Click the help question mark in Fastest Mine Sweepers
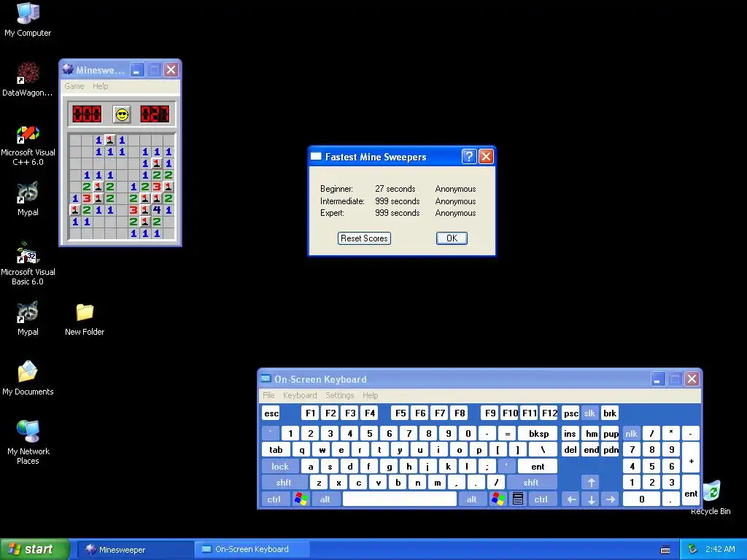 click(469, 157)
